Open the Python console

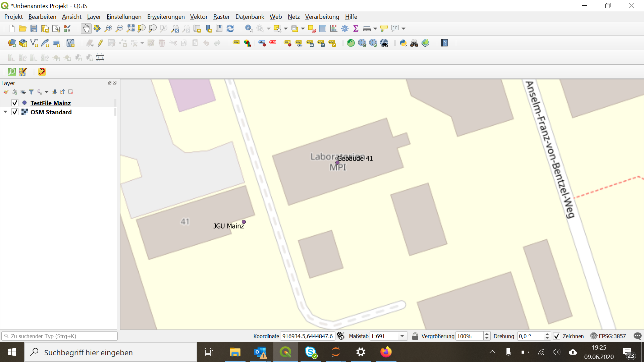403,43
